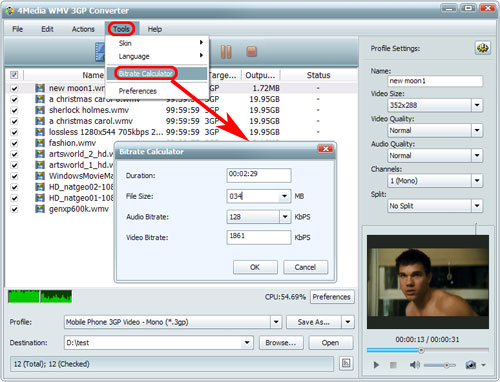Image resolution: width=500 pixels, height=382 pixels.
Task: Click the Open destination button
Action: (330, 343)
